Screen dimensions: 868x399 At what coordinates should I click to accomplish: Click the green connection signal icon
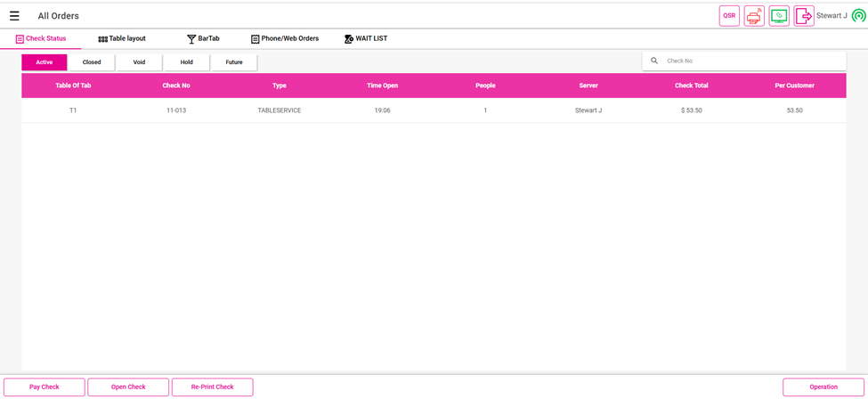point(858,16)
